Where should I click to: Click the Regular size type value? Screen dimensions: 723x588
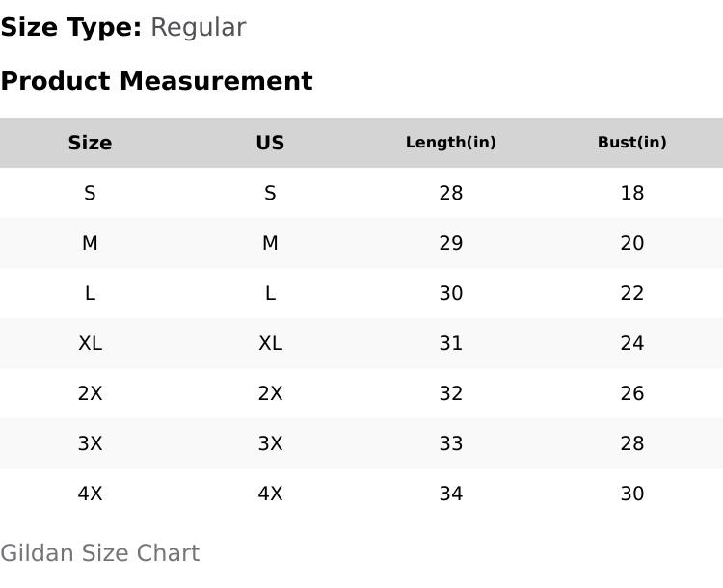198,27
